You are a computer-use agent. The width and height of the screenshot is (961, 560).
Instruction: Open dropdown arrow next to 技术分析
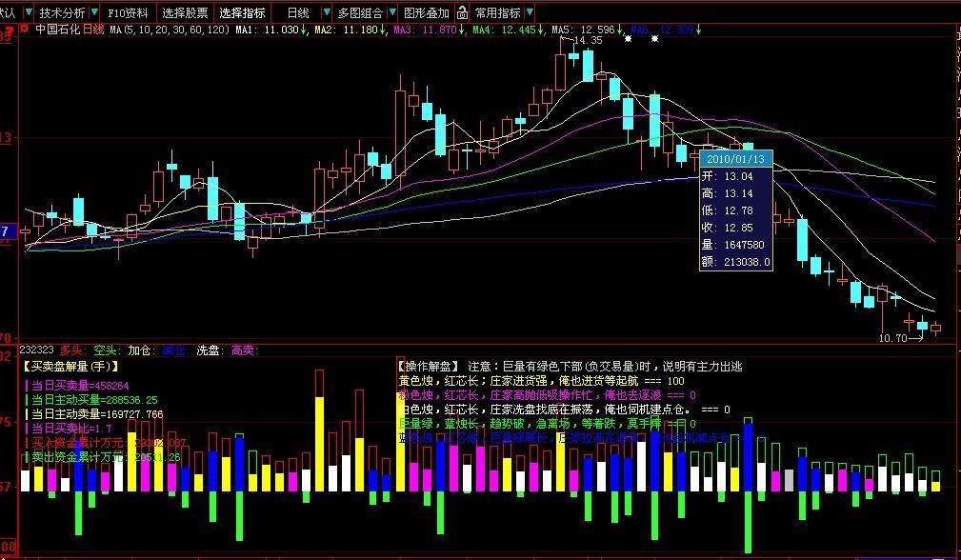point(93,12)
